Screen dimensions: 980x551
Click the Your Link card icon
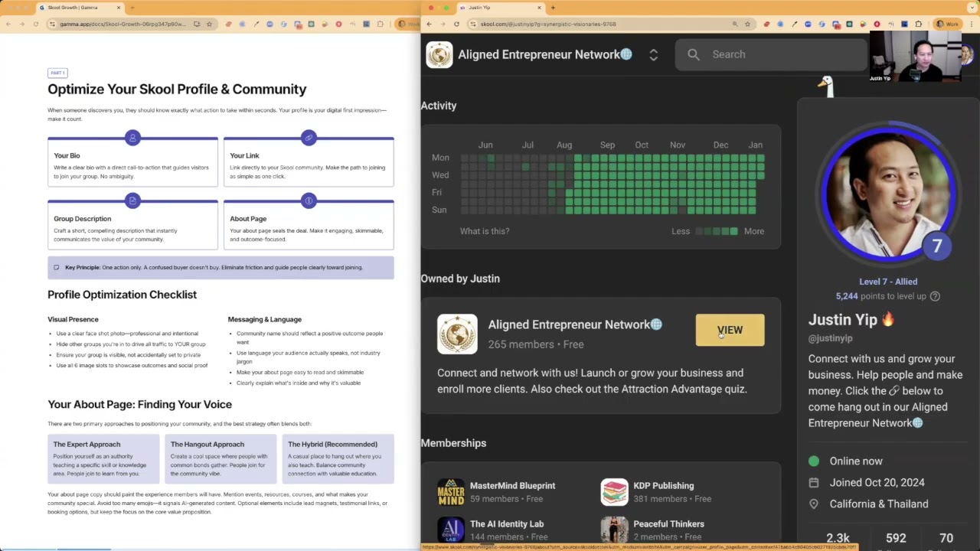pos(309,138)
